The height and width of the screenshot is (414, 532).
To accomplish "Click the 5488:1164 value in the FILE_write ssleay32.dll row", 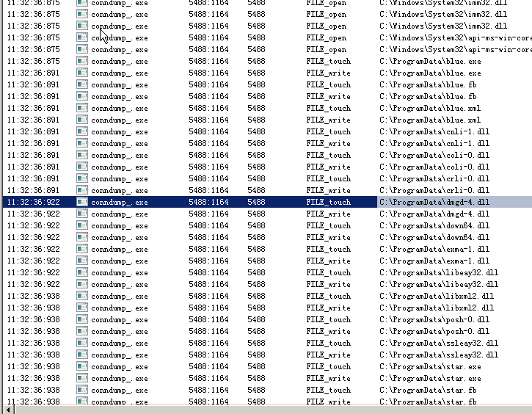I will (x=208, y=355).
